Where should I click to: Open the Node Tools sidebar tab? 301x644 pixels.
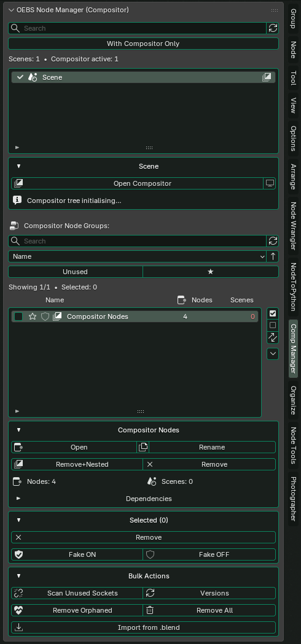(x=293, y=446)
